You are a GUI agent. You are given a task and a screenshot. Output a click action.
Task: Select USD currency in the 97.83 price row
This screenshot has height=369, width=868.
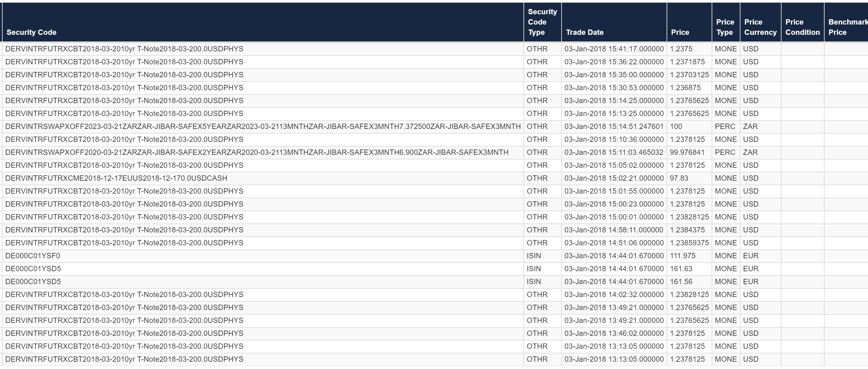tap(750, 178)
